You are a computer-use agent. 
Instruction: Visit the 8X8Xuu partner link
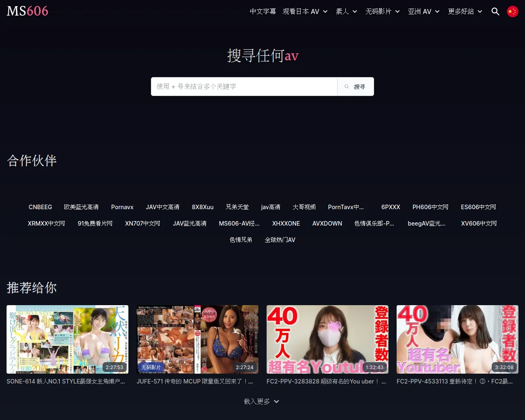click(203, 207)
